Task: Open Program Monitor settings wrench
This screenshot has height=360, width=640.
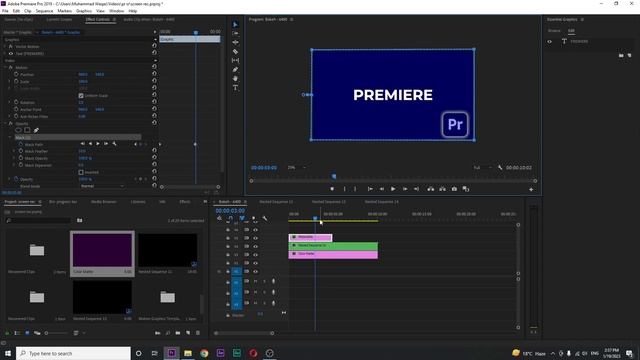Action: [500, 167]
